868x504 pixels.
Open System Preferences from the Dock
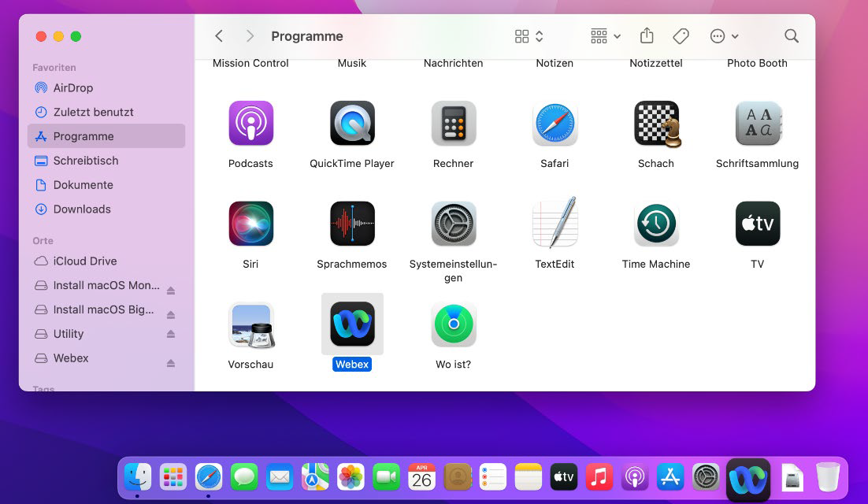[x=706, y=477]
